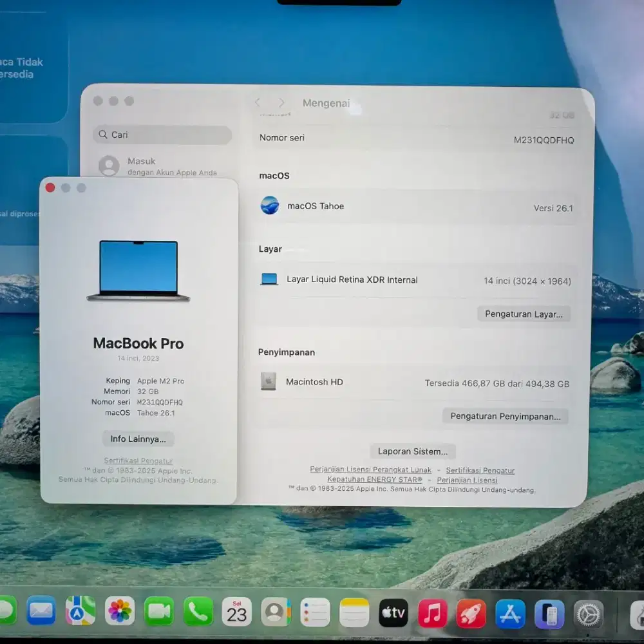Click Layar Liquid Retina XDR Internal text

coord(352,279)
